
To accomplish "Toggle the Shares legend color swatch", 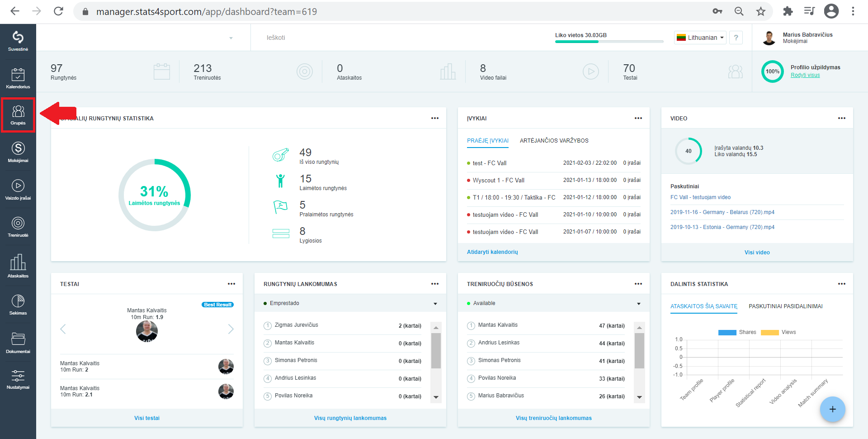I will coord(727,332).
